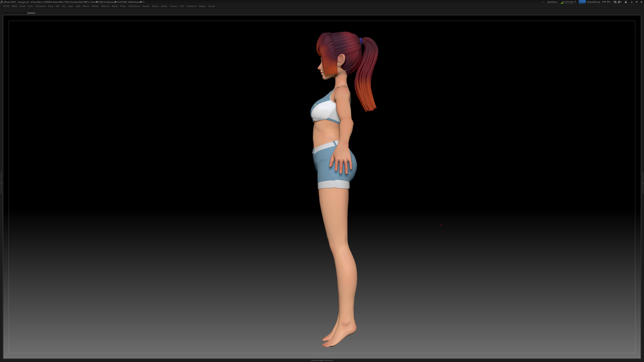This screenshot has height=362, width=644.
Task: Open the Zplugin menu
Action: [x=202, y=6]
